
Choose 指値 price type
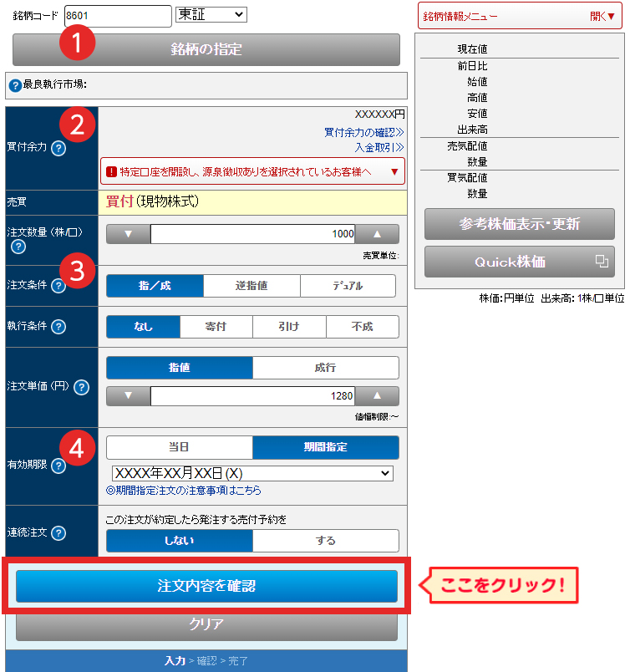point(180,368)
